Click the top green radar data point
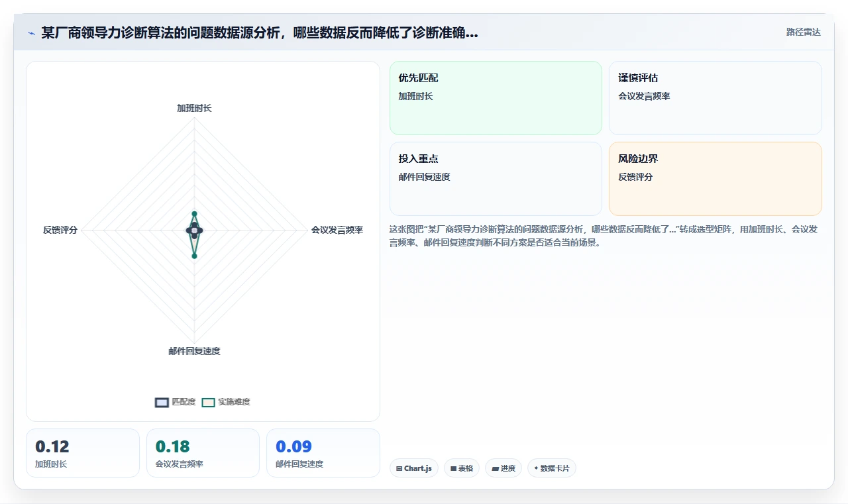 [194, 213]
